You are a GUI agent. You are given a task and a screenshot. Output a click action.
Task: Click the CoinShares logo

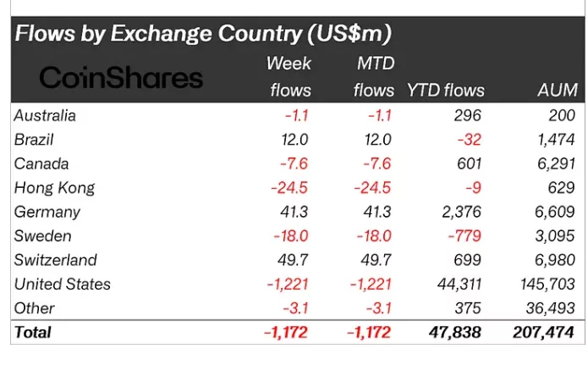[x=121, y=78]
